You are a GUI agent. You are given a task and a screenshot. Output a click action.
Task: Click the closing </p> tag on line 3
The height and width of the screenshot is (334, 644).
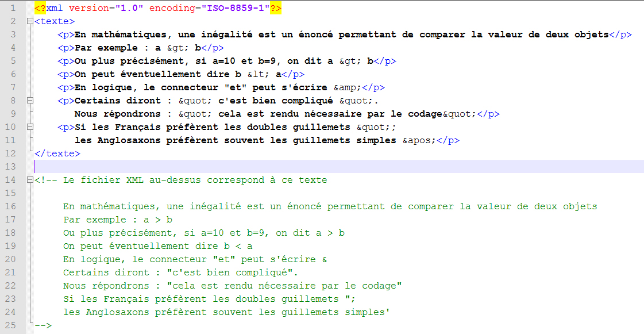point(620,34)
